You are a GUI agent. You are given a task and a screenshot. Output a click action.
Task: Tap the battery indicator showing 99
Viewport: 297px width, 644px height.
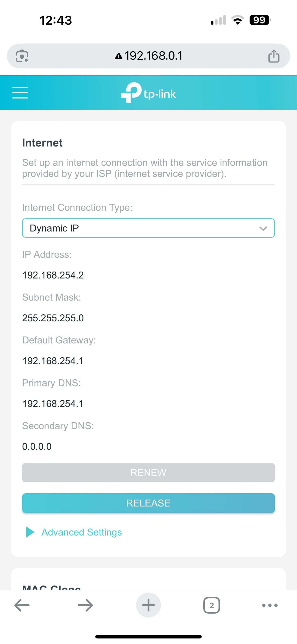(x=260, y=20)
